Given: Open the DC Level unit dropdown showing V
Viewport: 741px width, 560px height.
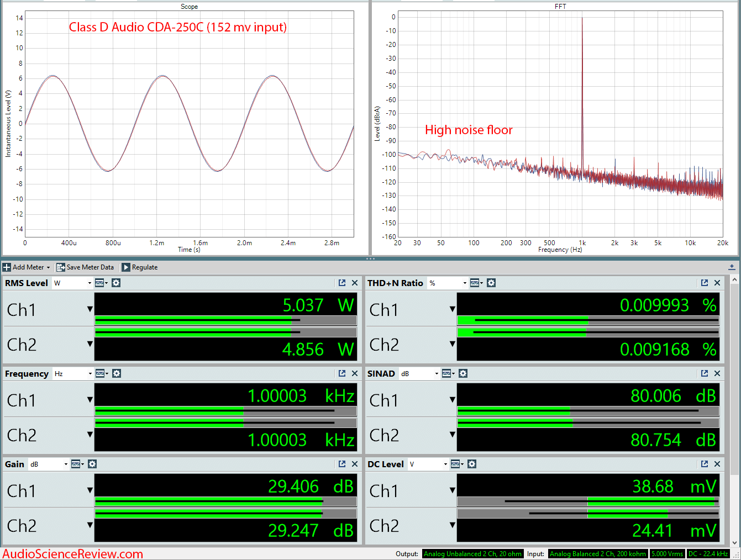Looking at the screenshot, I should (x=428, y=464).
